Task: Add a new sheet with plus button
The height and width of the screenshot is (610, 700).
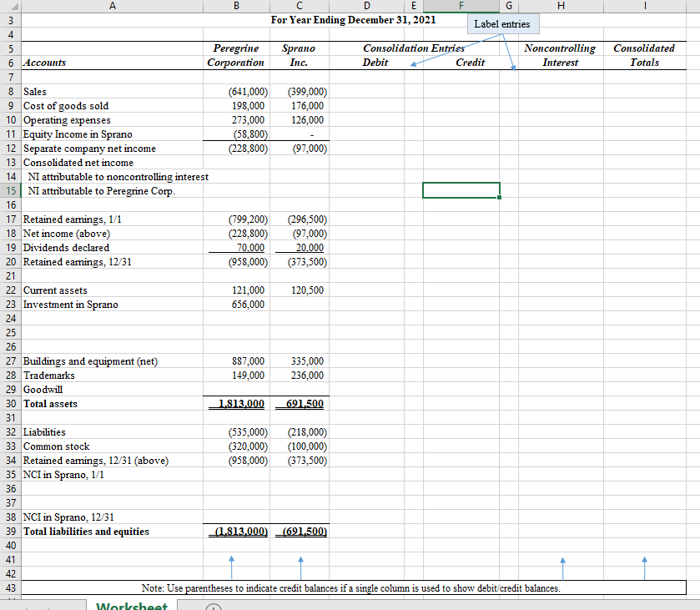Action: click(x=214, y=607)
